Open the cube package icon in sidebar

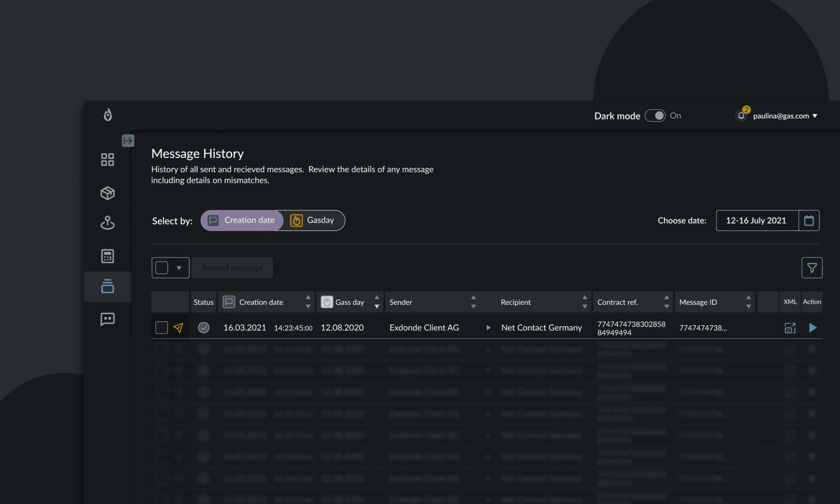(x=107, y=193)
